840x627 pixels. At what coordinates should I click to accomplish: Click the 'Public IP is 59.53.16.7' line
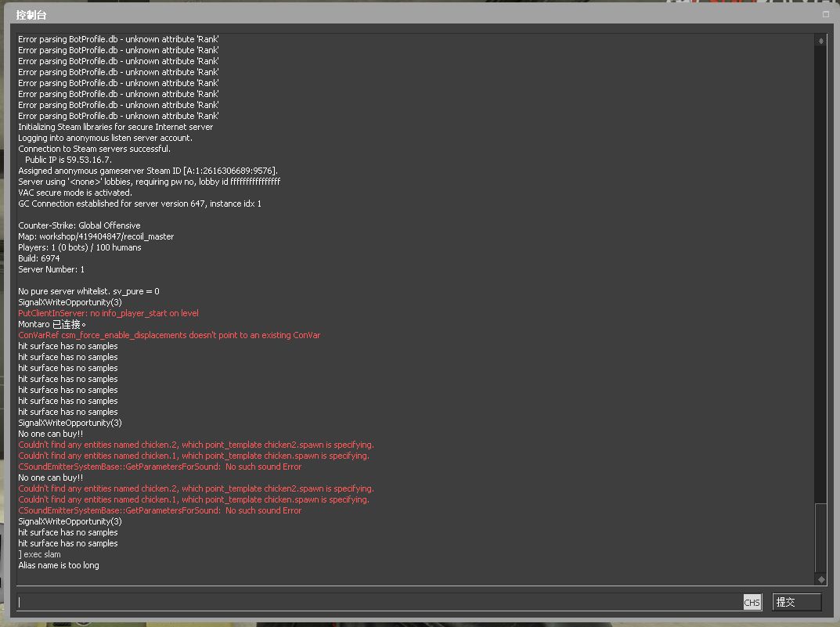click(68, 160)
